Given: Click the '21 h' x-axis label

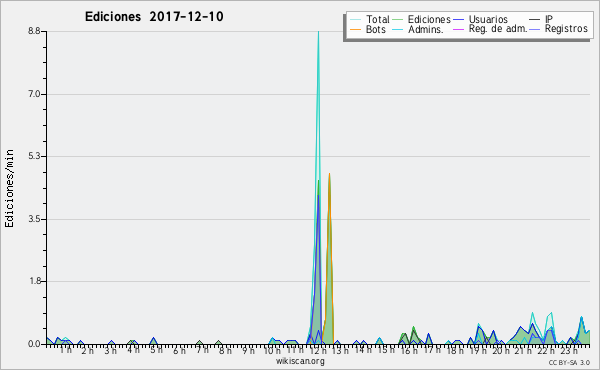Looking at the screenshot, I should click(x=523, y=351).
